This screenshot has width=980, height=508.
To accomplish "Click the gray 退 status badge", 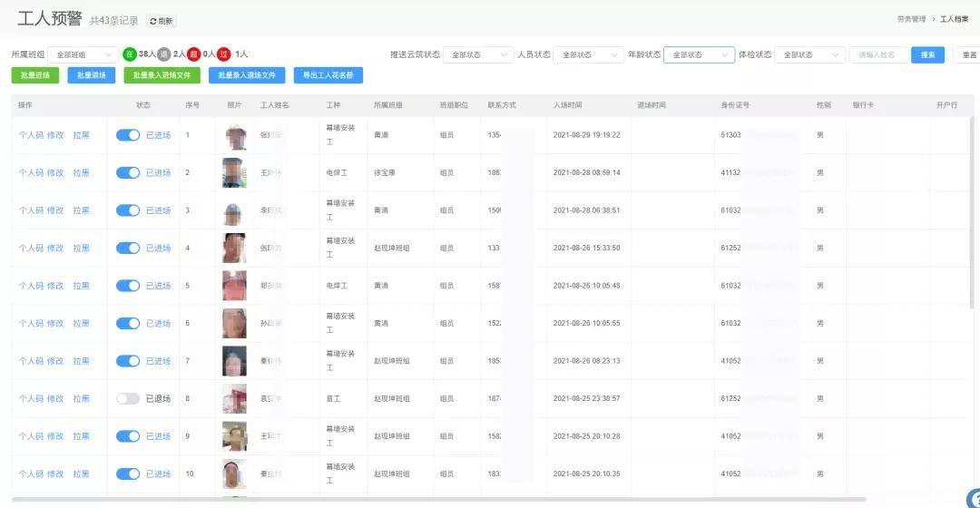I will coord(163,54).
